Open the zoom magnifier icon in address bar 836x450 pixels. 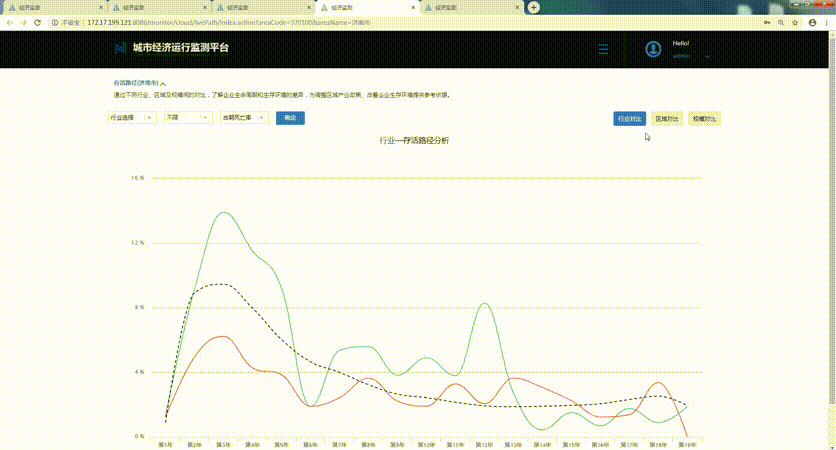[781, 23]
